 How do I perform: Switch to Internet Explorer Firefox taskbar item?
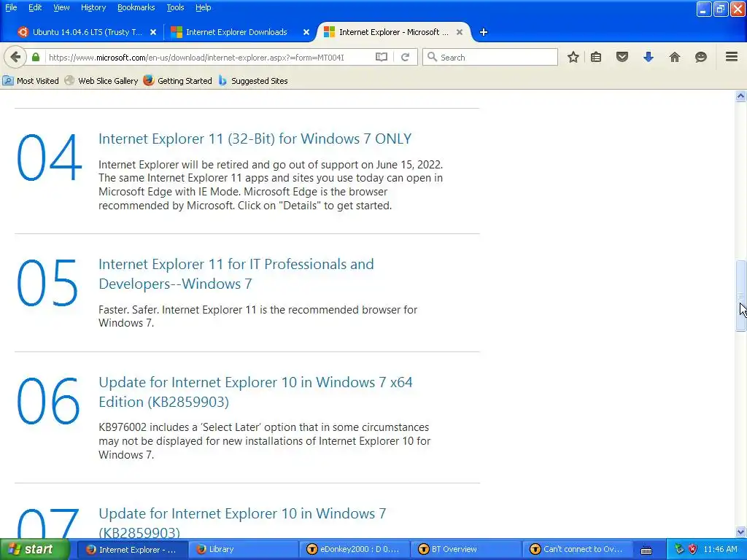pos(131,550)
